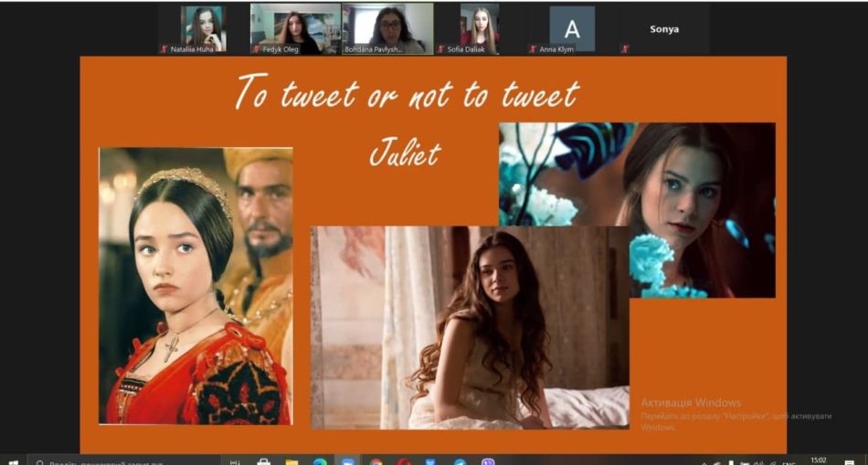The width and height of the screenshot is (868, 465).
Task: Open Microsoft Store from the taskbar
Action: click(264, 461)
